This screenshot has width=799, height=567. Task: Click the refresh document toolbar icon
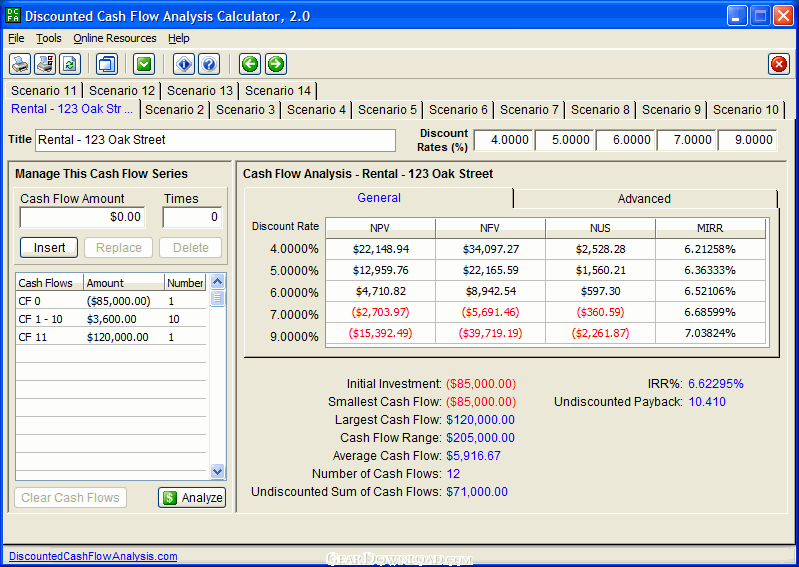(x=70, y=64)
